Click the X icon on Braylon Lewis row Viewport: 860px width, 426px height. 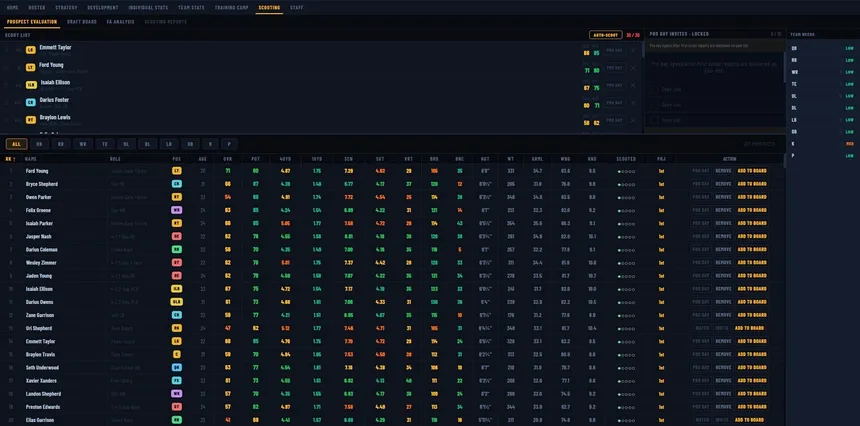click(x=632, y=120)
